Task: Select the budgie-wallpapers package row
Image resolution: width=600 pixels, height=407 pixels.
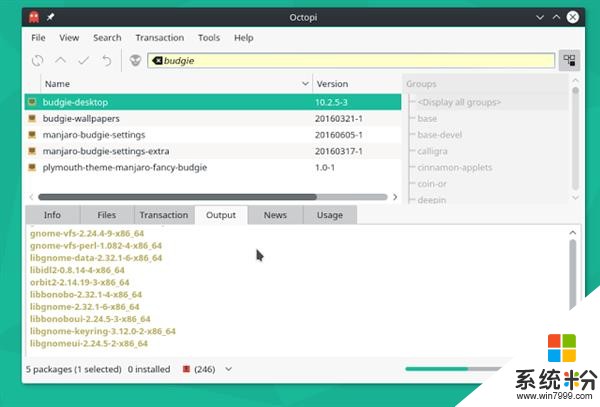Action: click(x=213, y=119)
